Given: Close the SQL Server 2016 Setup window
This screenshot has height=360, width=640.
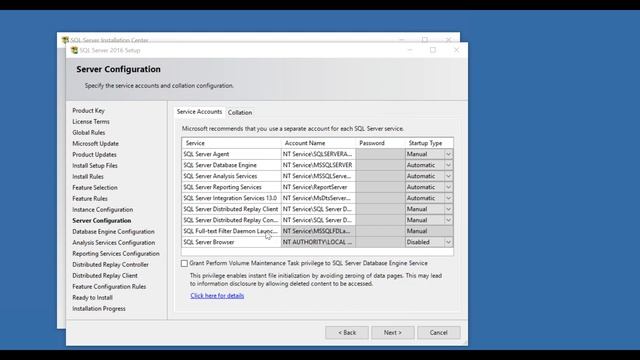Looking at the screenshot, I should click(456, 50).
